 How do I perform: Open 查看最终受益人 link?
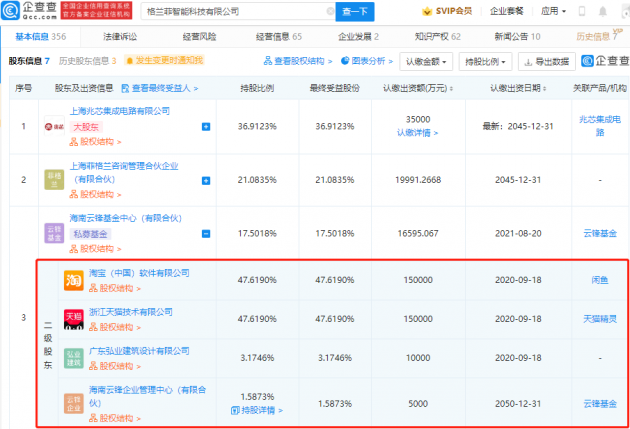pos(160,88)
